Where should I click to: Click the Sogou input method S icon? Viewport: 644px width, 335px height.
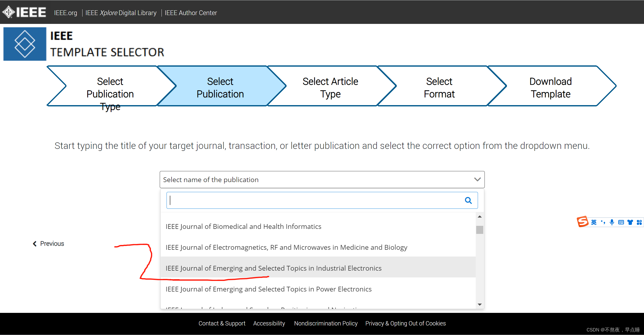tap(582, 222)
